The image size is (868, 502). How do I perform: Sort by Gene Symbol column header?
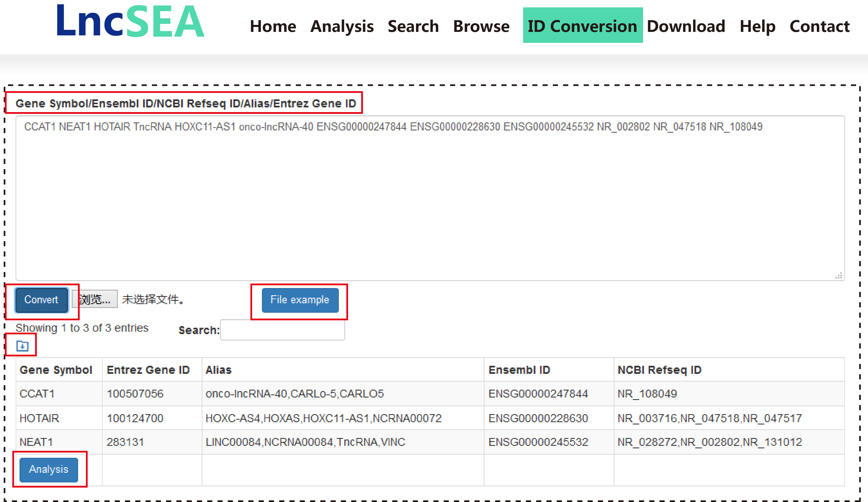tap(59, 370)
